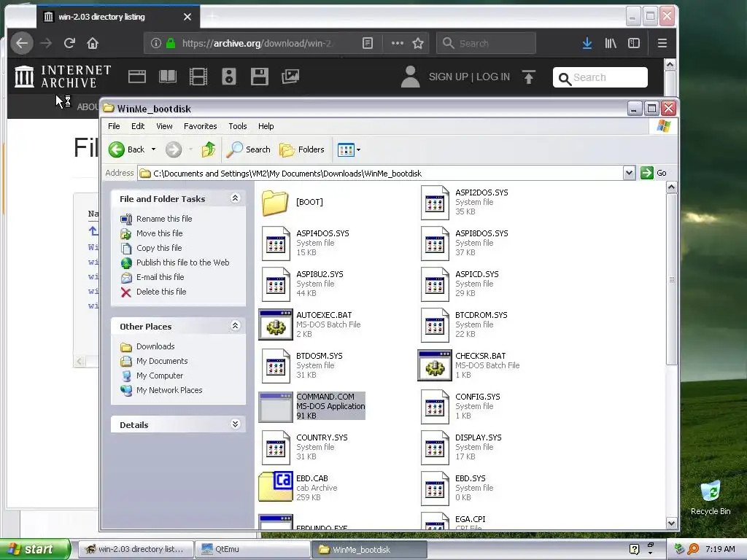The width and height of the screenshot is (747, 560).
Task: Collapse the File and Folder Tasks panel
Action: [236, 198]
